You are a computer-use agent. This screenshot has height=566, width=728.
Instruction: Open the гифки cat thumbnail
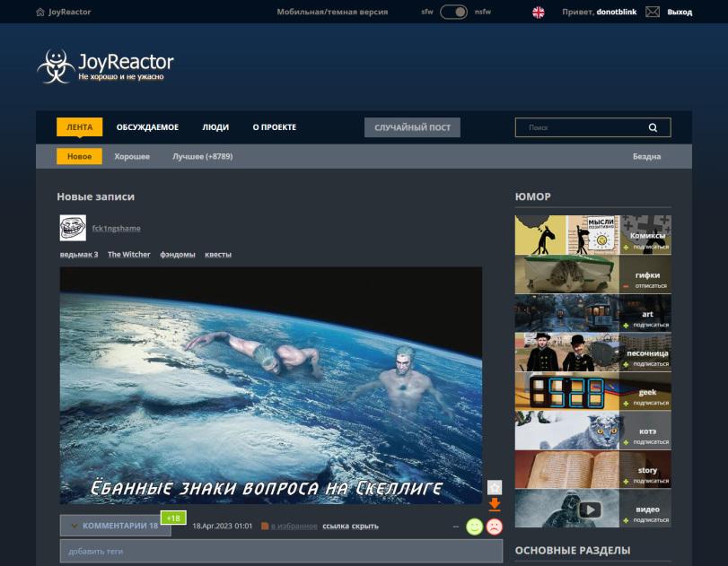567,274
